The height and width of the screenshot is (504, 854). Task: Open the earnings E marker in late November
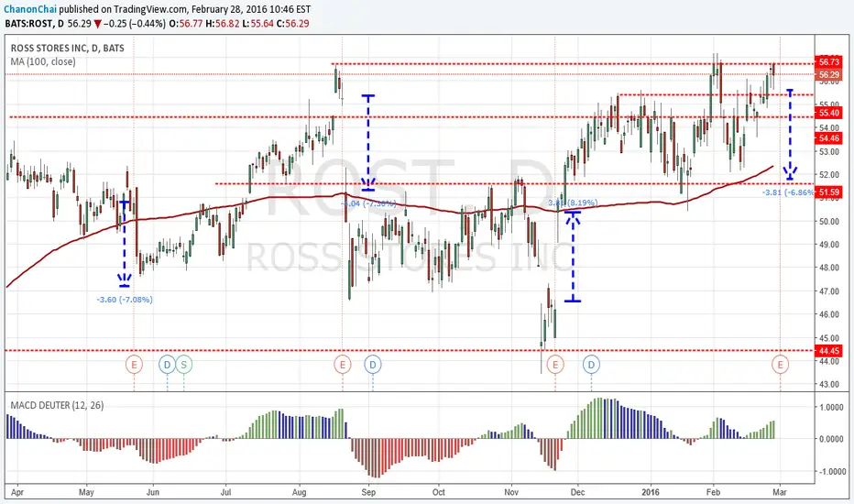pyautogui.click(x=555, y=364)
